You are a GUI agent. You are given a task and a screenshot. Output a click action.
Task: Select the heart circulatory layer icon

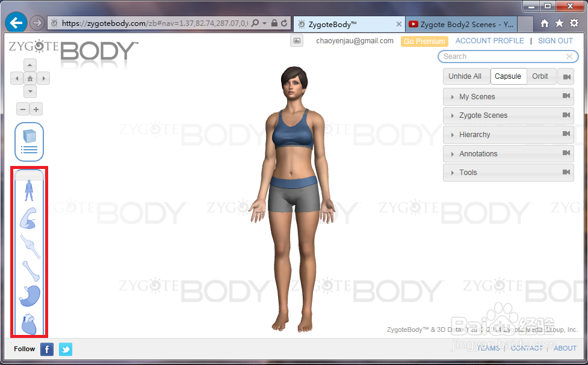(29, 324)
